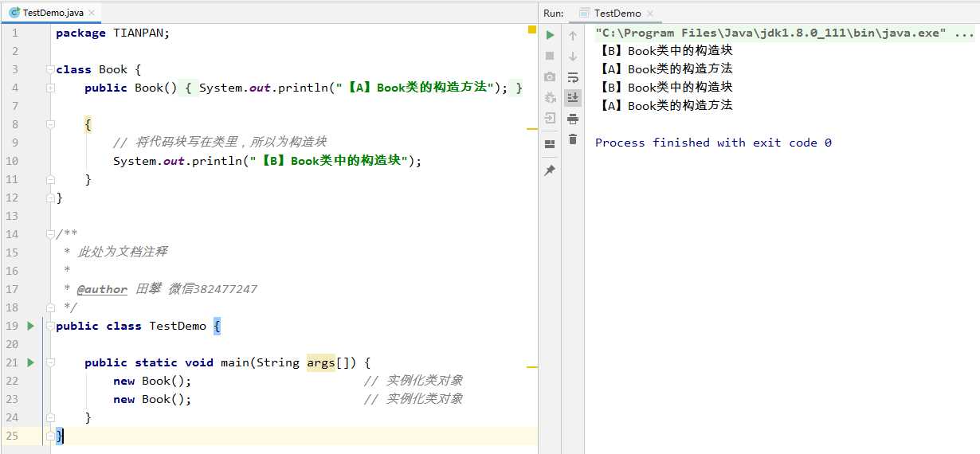Click the last 【A】 output line in console
The height and width of the screenshot is (454, 980).
pos(664,106)
